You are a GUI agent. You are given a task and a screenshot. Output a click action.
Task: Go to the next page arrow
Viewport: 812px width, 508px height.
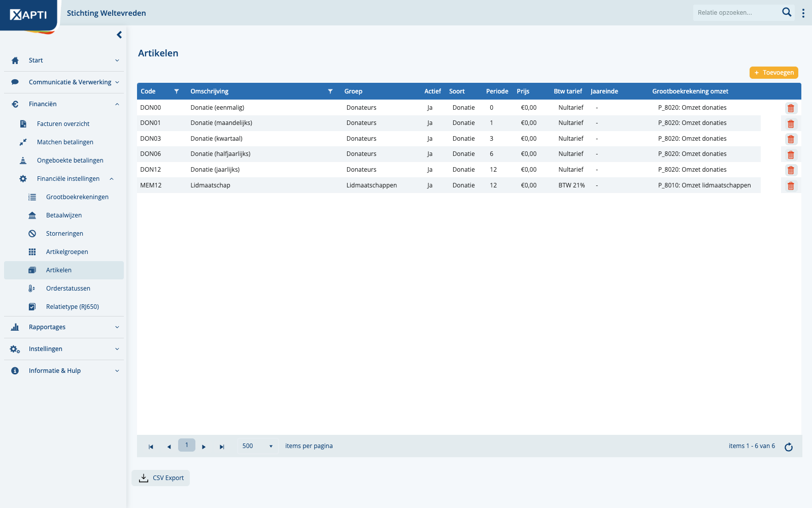204,447
